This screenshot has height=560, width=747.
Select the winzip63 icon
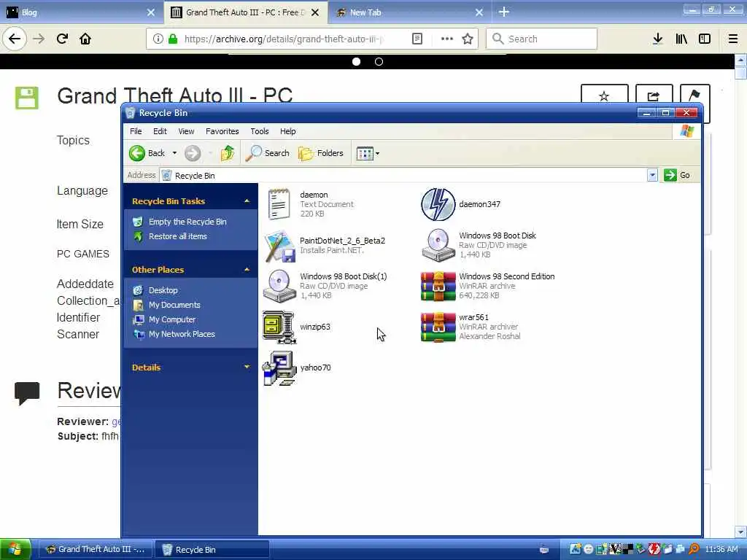[279, 327]
